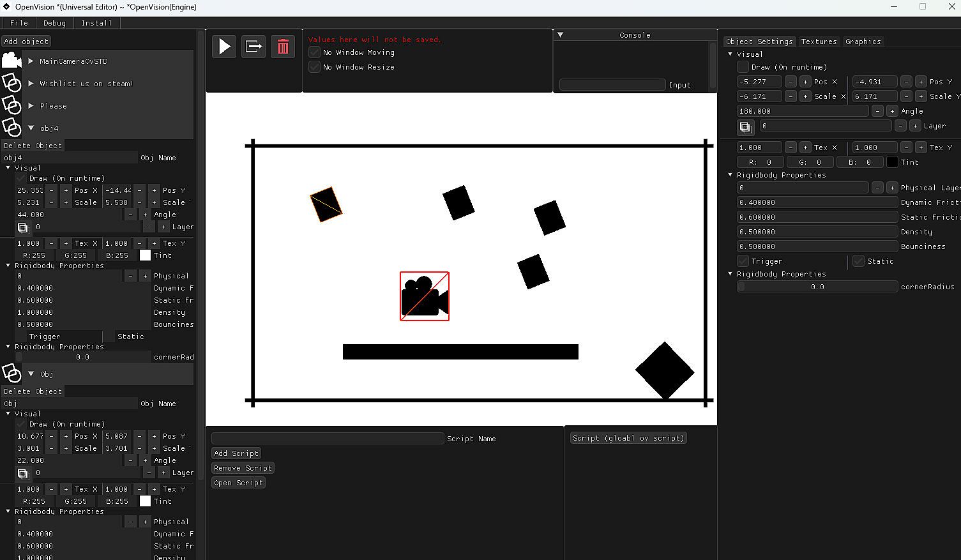
Task: Click the shape icon next to Please
Action: tap(11, 105)
